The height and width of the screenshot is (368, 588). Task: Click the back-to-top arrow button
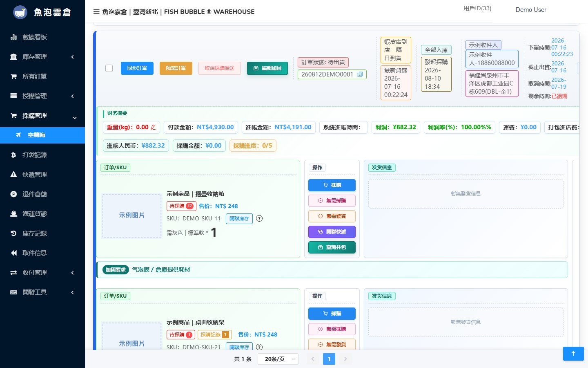(573, 354)
